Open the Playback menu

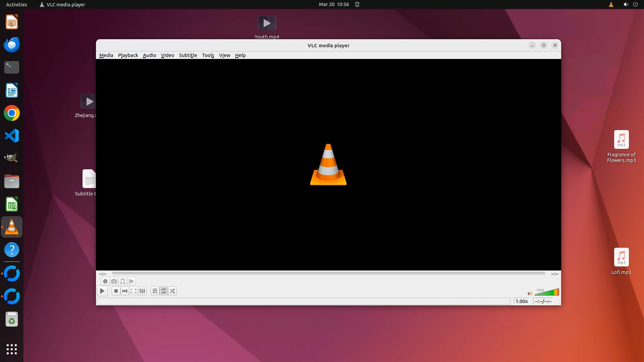(128, 55)
